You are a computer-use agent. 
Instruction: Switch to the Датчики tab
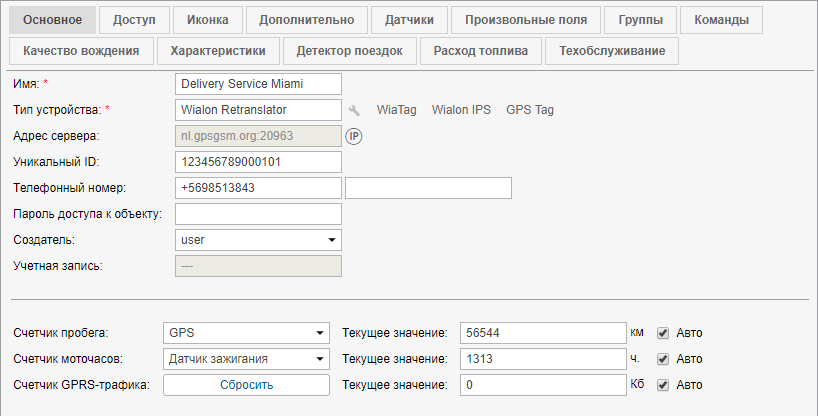click(407, 20)
